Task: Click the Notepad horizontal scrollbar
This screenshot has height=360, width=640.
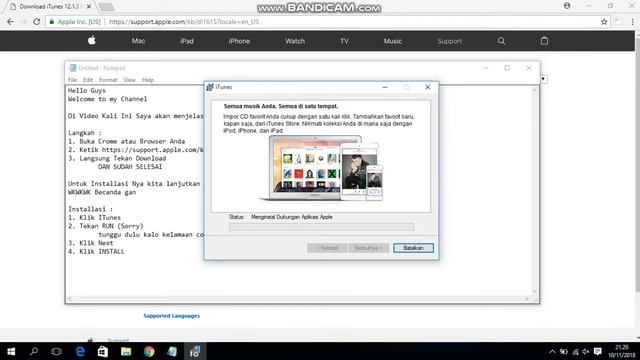Action: point(298,299)
